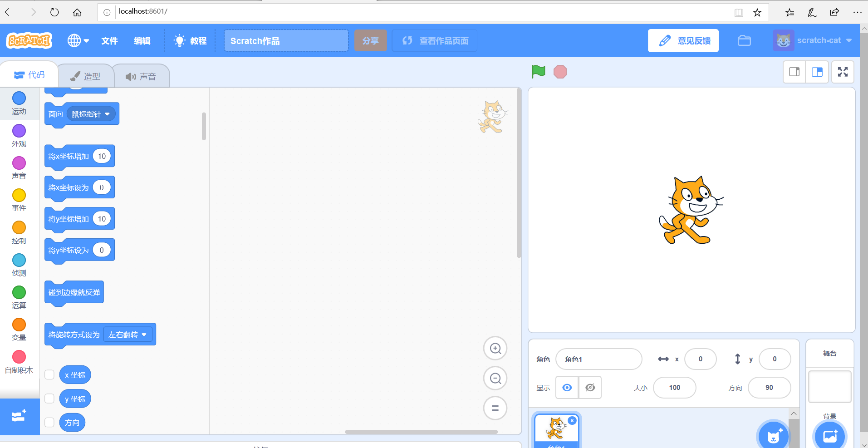
Task: Click the zoom in button in the workspace
Action: coord(495,348)
